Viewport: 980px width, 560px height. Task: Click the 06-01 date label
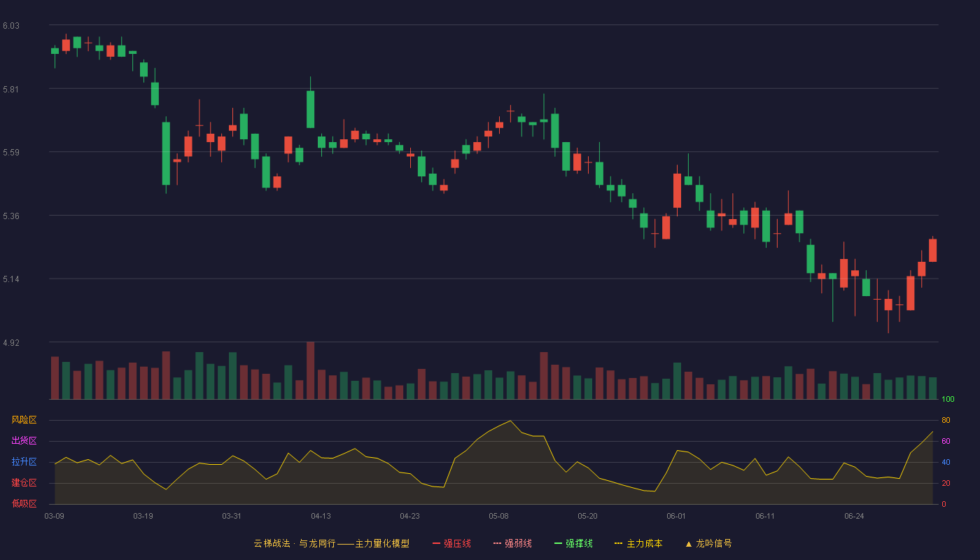click(677, 516)
